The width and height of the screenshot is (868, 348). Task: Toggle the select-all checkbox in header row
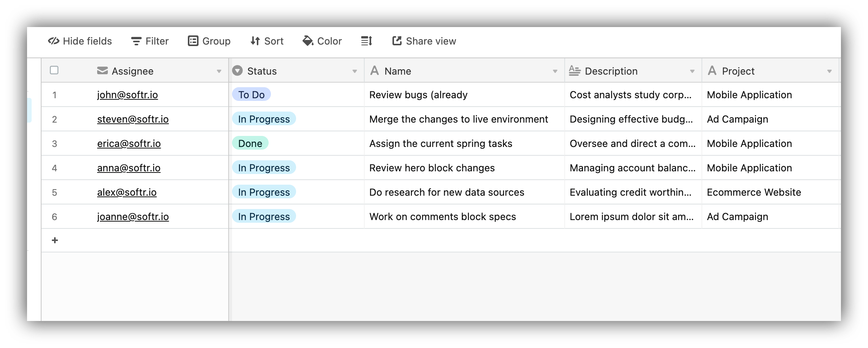click(54, 70)
